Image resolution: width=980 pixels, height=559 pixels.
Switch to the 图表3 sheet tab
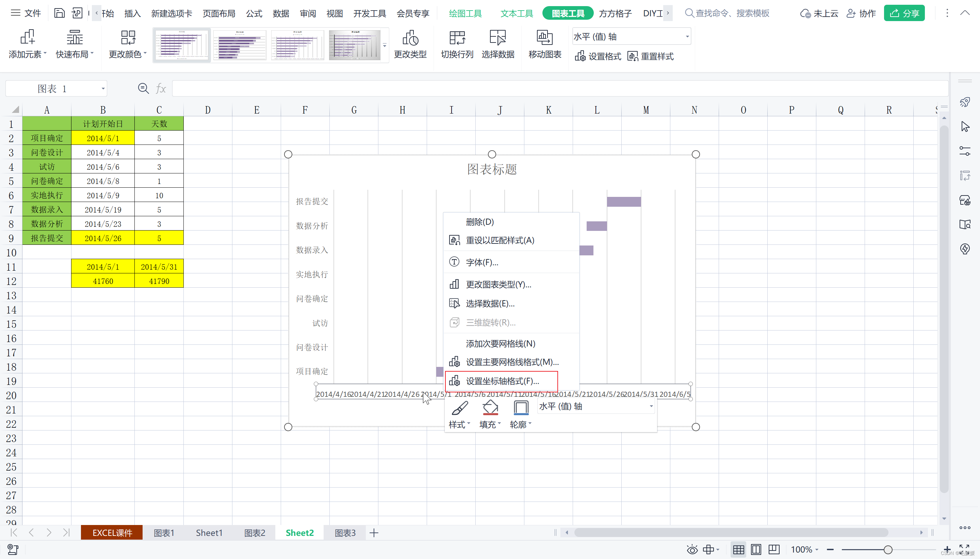[x=345, y=532]
